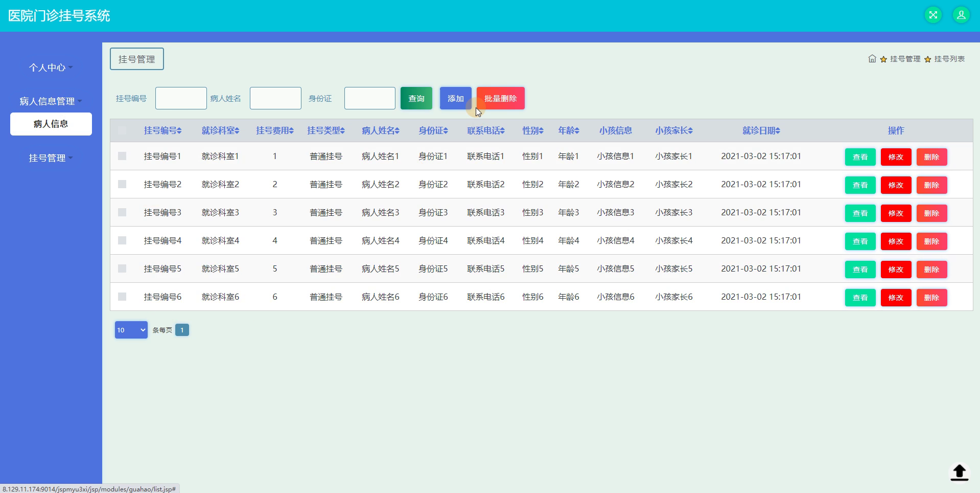Sort by 联系电话 column arrows
This screenshot has width=980, height=493.
[x=502, y=131]
